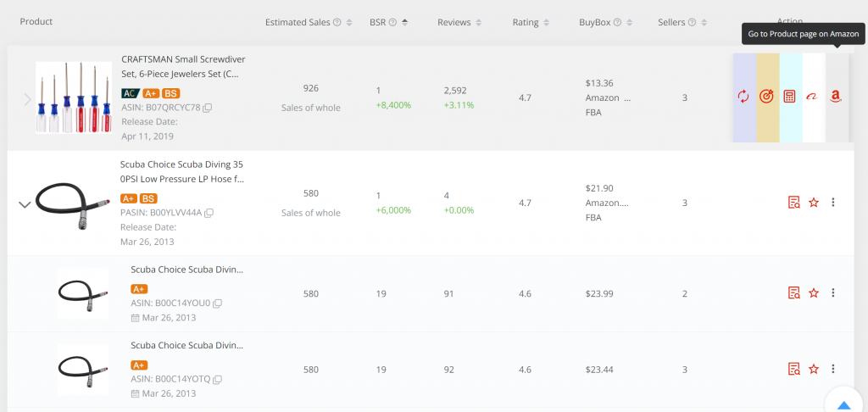
Task: Favorite the Scuba Choice parent row with star
Action: coord(813,203)
